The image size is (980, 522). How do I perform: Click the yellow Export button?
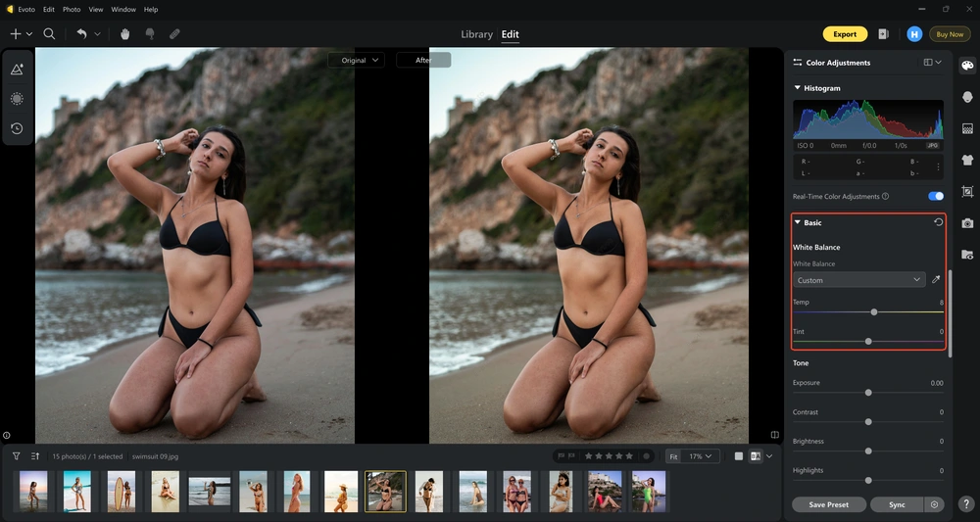(845, 34)
